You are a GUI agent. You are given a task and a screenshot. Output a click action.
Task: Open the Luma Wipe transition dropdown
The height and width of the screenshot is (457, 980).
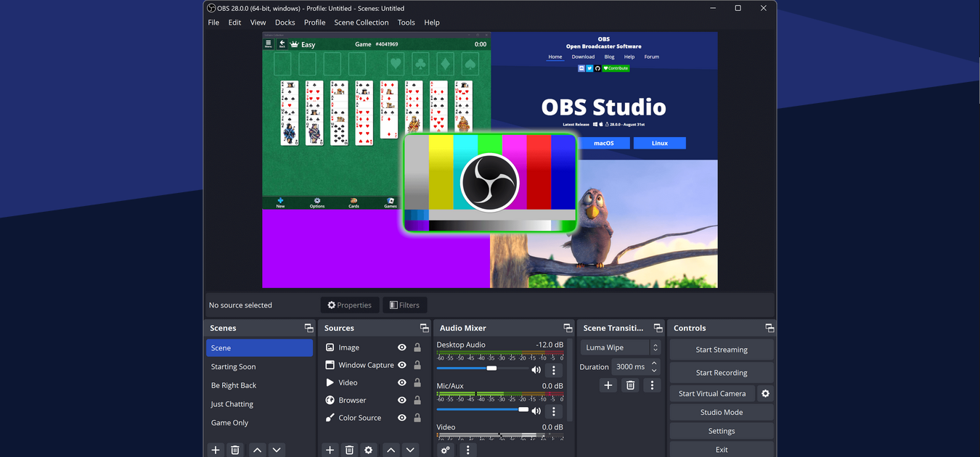620,347
